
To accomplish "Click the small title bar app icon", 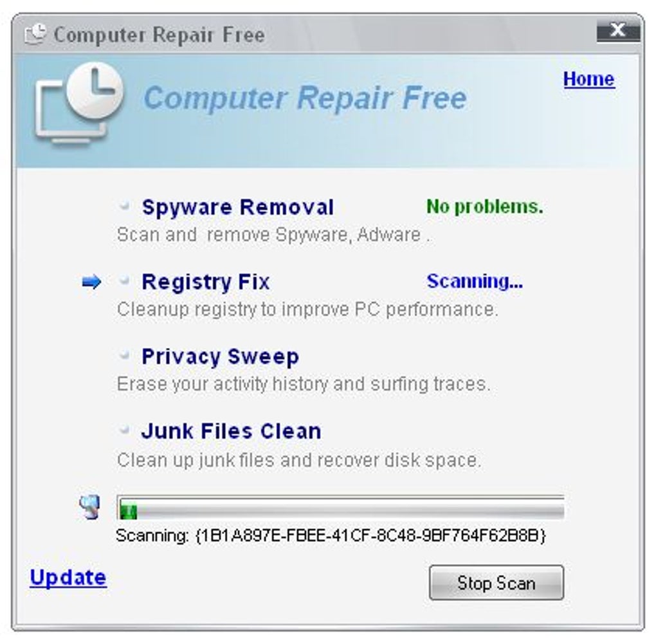I will 35,34.
